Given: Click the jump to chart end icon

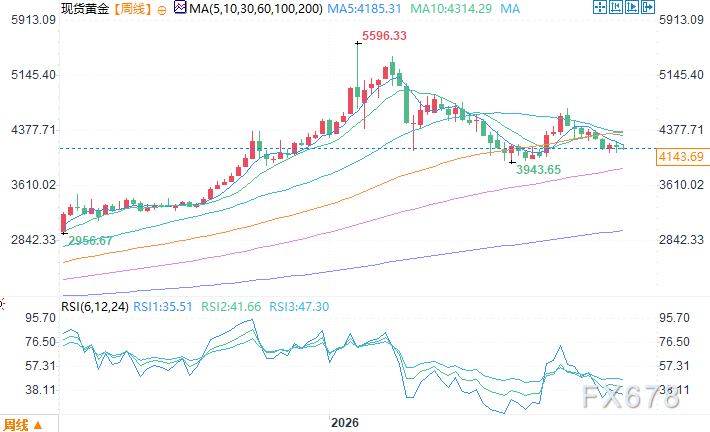Looking at the screenshot, I should click(632, 7).
